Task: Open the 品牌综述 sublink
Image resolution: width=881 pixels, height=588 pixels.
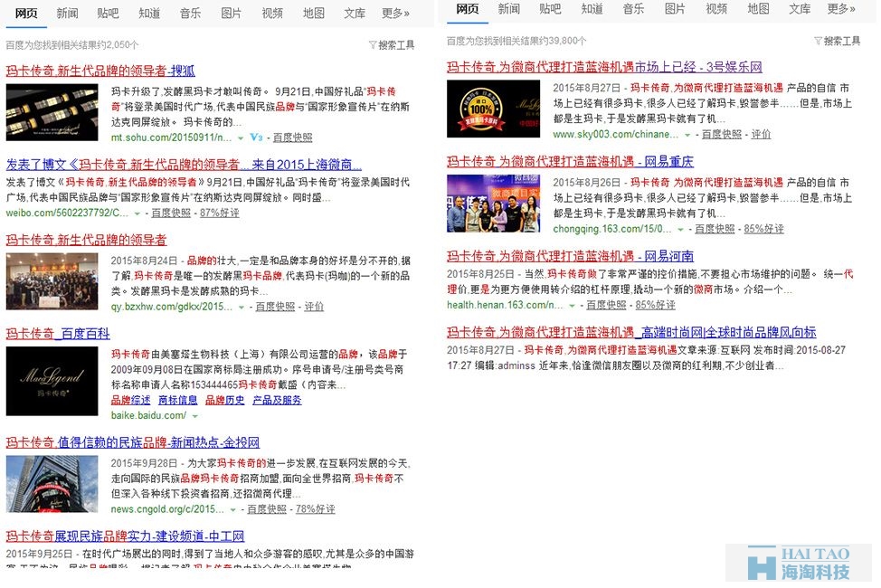Action: (x=131, y=400)
